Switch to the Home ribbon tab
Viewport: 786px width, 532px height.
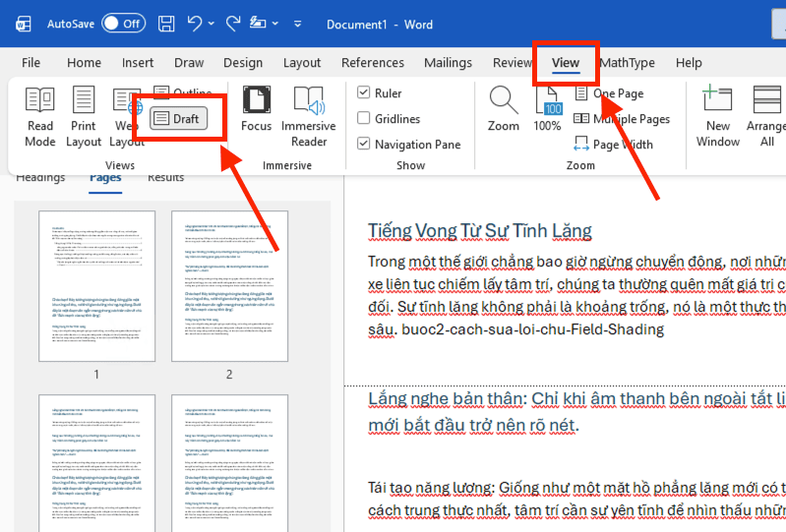(x=85, y=63)
